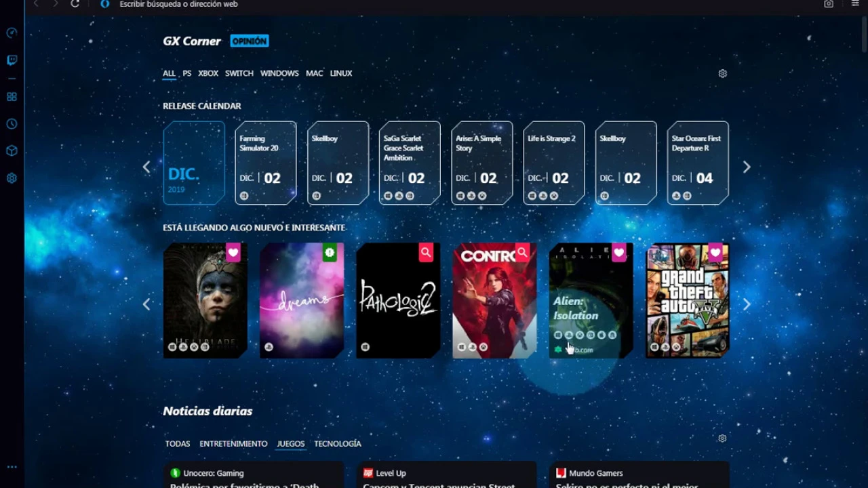Open Arise: A Simple Story card
Viewport: 868px width, 488px height.
tap(481, 163)
